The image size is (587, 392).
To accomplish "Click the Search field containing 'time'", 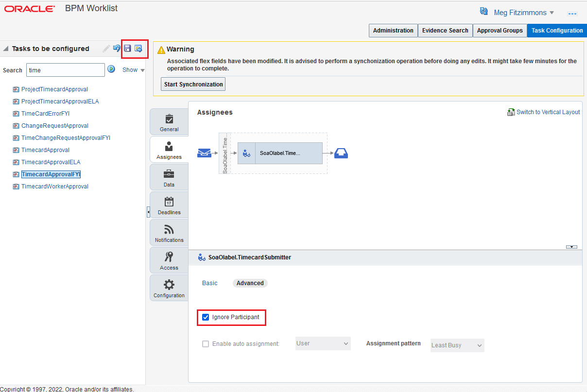I will pyautogui.click(x=66, y=70).
